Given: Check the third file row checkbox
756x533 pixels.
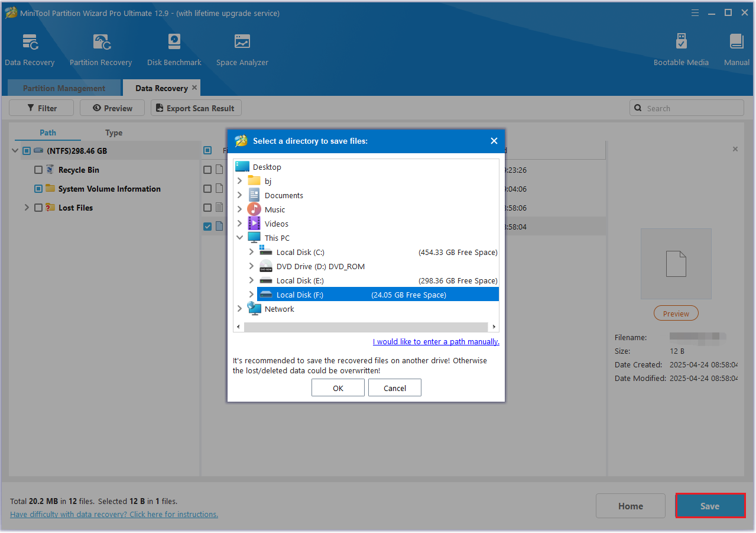Looking at the screenshot, I should click(x=207, y=208).
